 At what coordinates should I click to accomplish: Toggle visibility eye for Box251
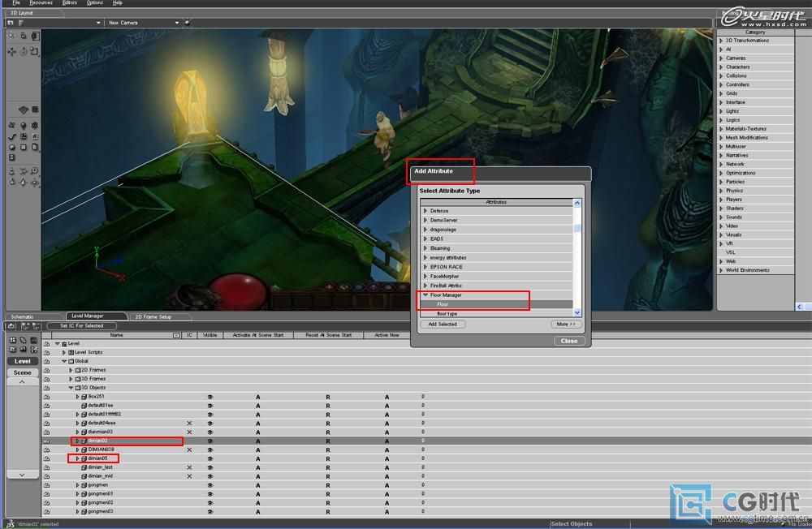pos(210,397)
